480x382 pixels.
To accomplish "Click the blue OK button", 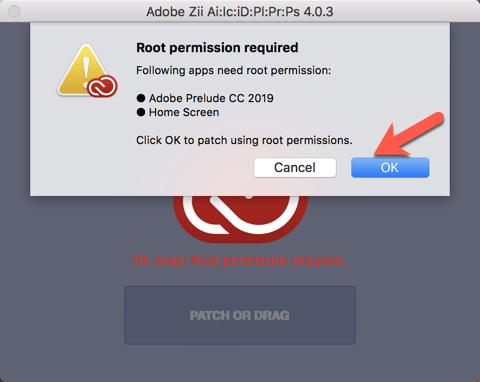I will click(x=390, y=167).
